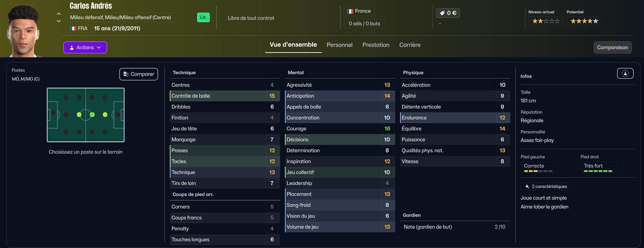Image resolution: width=644 pixels, height=248 pixels.
Task: Click the sparkle 2 caractéristiques badge
Action: [546, 187]
